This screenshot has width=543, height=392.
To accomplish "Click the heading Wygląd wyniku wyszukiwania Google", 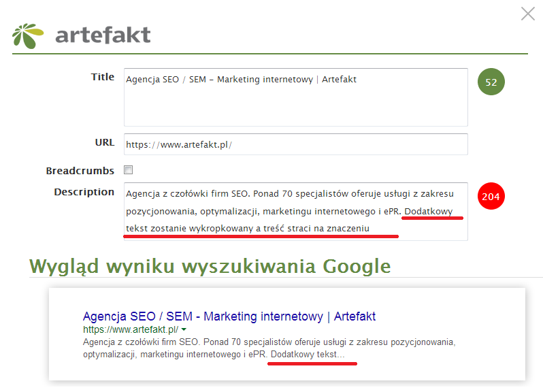I will click(x=210, y=266).
